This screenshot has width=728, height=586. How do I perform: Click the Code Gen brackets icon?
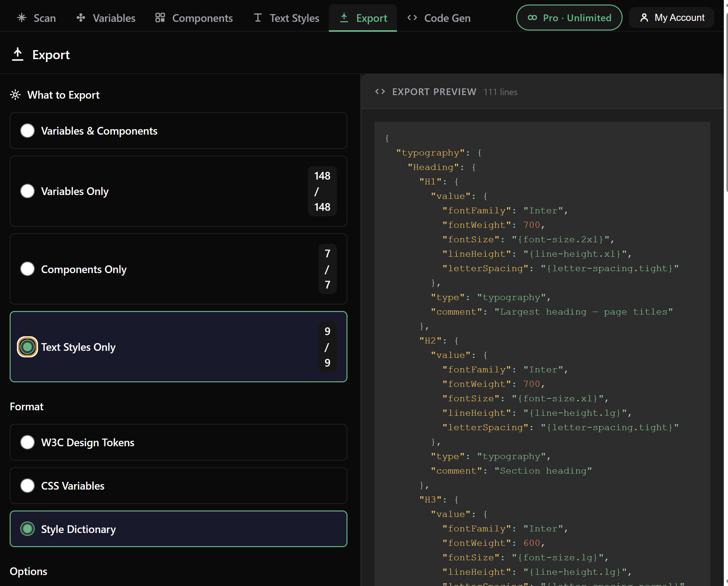412,18
